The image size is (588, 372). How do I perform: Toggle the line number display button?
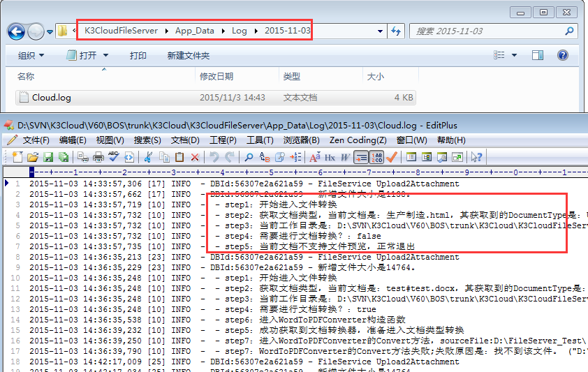pyautogui.click(x=377, y=157)
